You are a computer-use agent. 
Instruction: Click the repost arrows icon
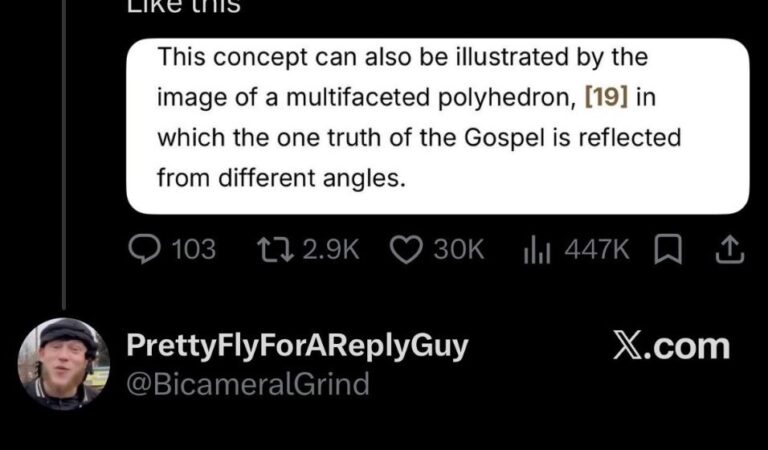coord(275,249)
